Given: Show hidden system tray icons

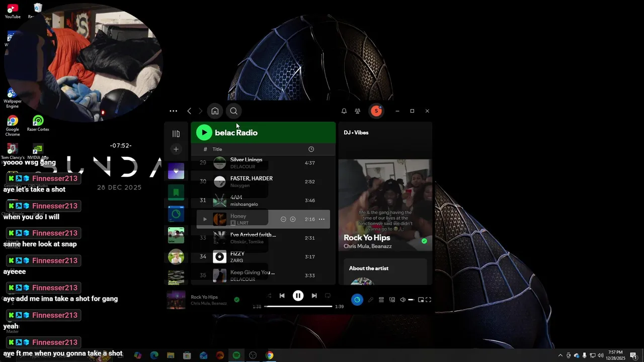Looking at the screenshot, I should click(560, 355).
